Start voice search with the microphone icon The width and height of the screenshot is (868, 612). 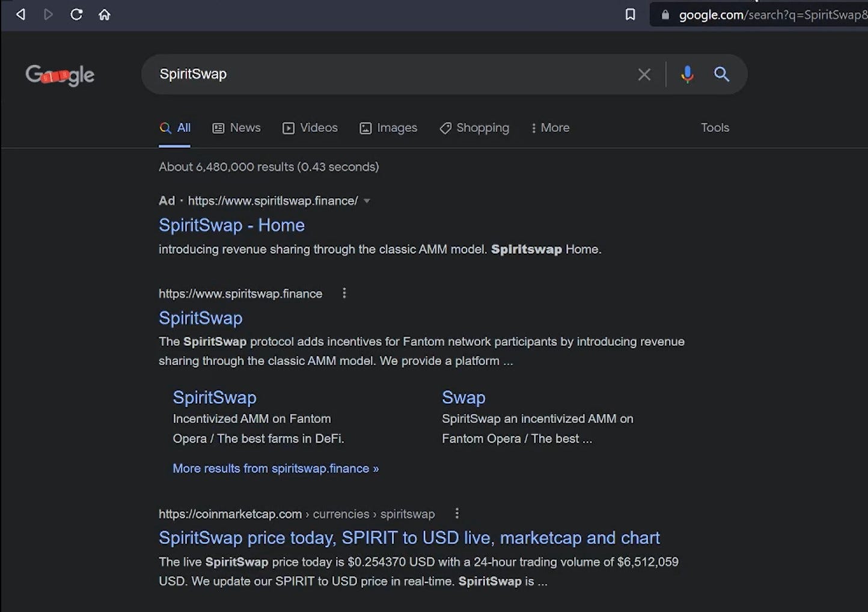click(x=687, y=74)
